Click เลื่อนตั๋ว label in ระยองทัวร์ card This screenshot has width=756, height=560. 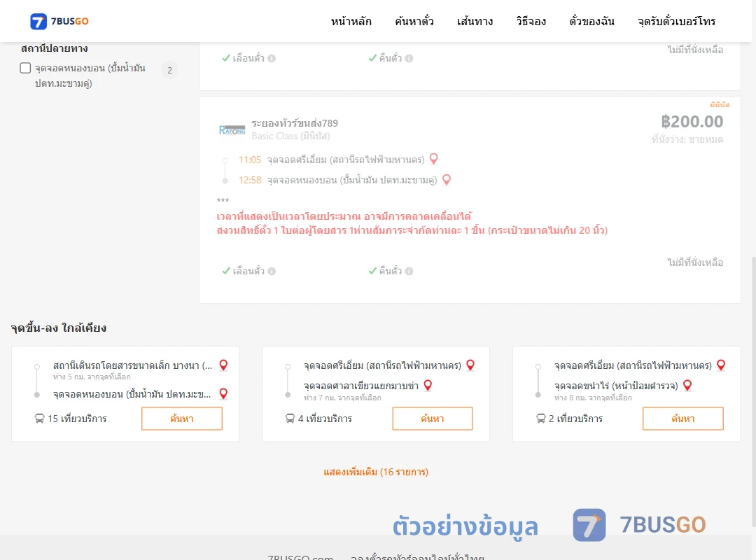coord(248,271)
